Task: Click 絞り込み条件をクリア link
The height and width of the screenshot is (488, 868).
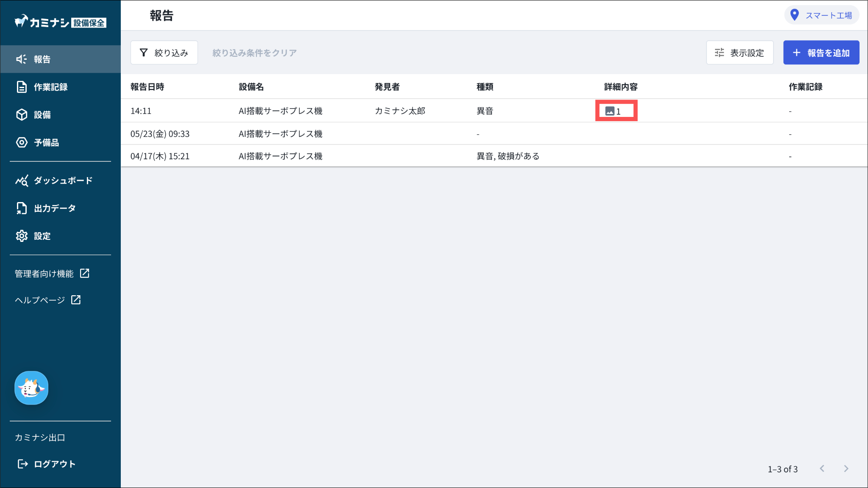Action: pos(254,53)
